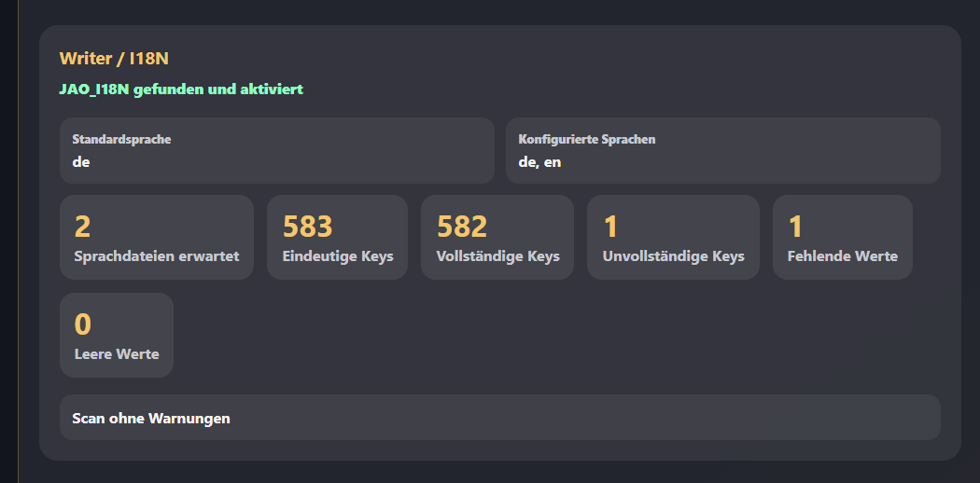The height and width of the screenshot is (483, 980).
Task: Open the Standardsprache card
Action: point(277,150)
